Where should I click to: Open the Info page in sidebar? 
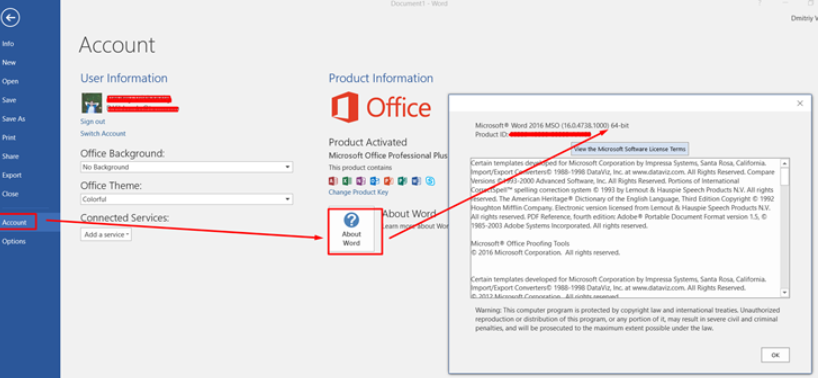8,44
